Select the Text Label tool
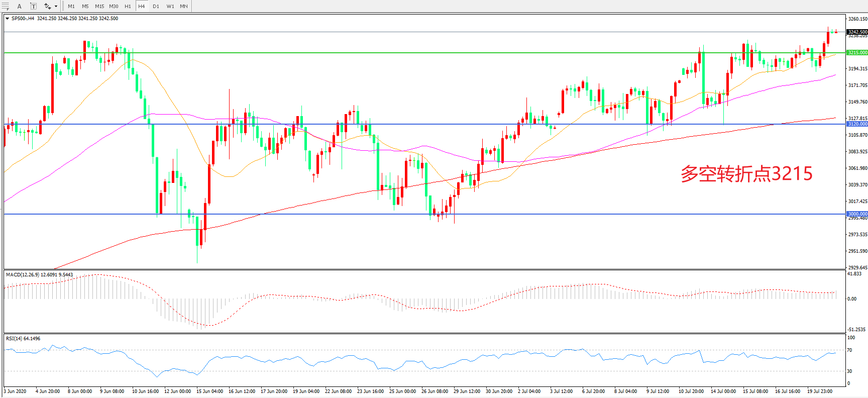Viewport: 868px width, 398px height. pos(33,6)
